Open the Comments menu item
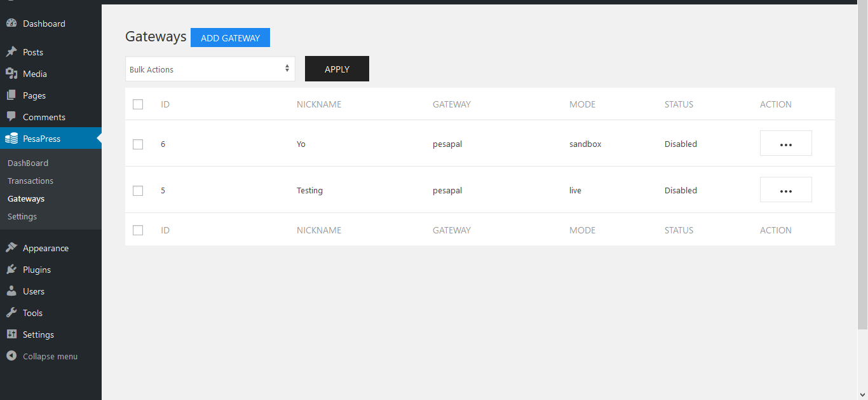 [51, 117]
